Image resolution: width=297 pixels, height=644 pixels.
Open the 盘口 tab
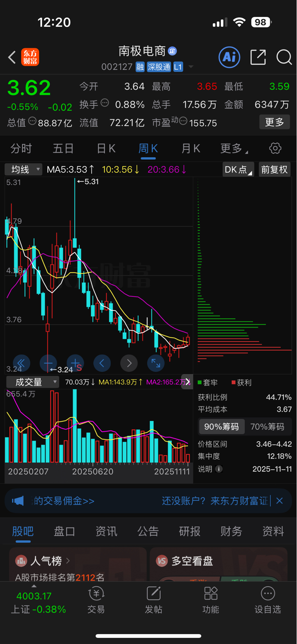pos(64,531)
